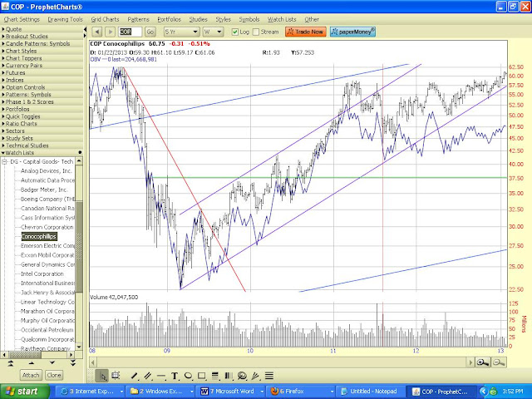Select the grid table drawing tool
The width and height of the screenshot is (532, 399).
point(116,376)
